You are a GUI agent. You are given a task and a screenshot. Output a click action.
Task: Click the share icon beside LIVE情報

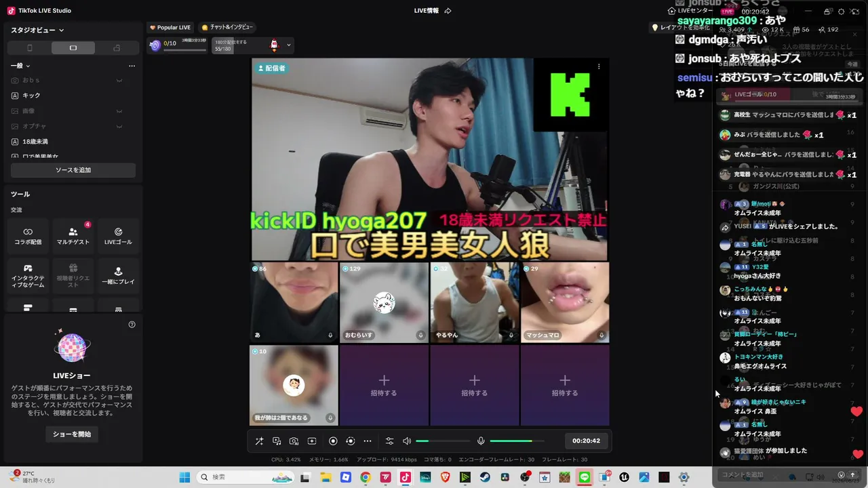pyautogui.click(x=448, y=11)
